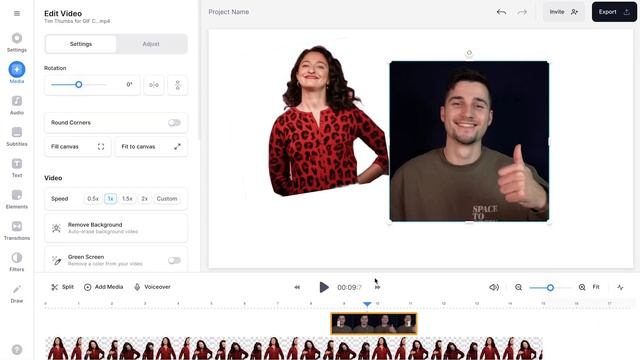Open the waveform icon in timeline toolbar
The image size is (640, 360).
pyautogui.click(x=620, y=287)
